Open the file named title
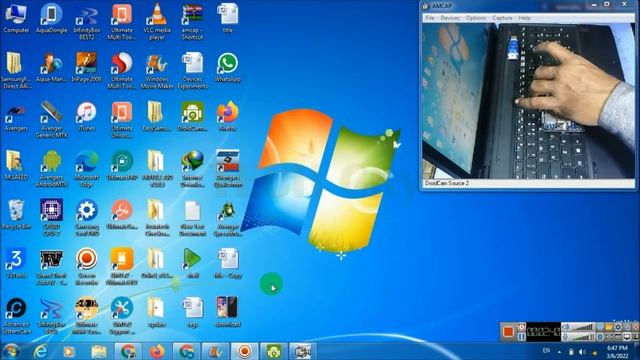This screenshot has width=640, height=360. 228,18
